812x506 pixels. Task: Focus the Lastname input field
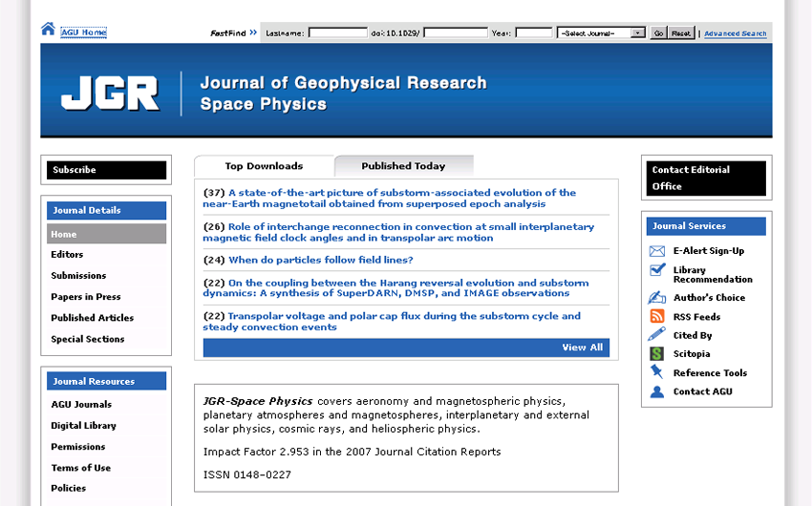(337, 33)
